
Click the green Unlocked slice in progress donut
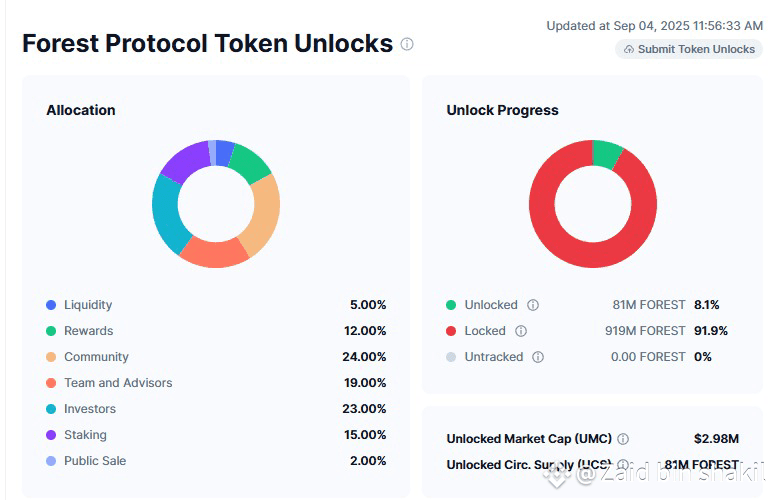pos(606,154)
